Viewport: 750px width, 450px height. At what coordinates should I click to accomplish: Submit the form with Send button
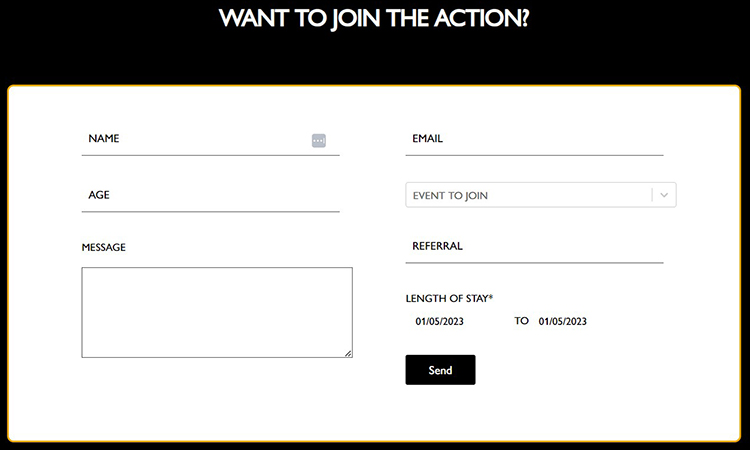tap(440, 370)
